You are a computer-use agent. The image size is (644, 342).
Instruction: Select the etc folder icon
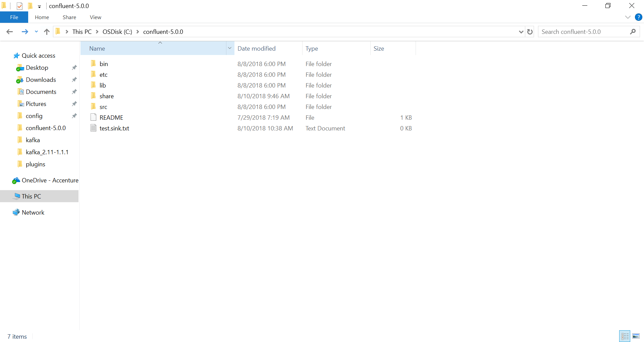pyautogui.click(x=94, y=74)
